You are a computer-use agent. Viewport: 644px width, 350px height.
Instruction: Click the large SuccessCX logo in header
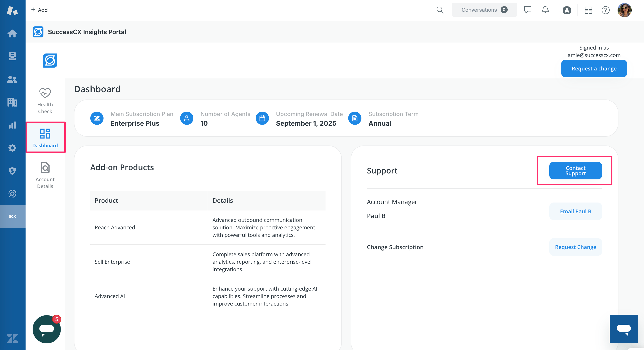tap(50, 61)
